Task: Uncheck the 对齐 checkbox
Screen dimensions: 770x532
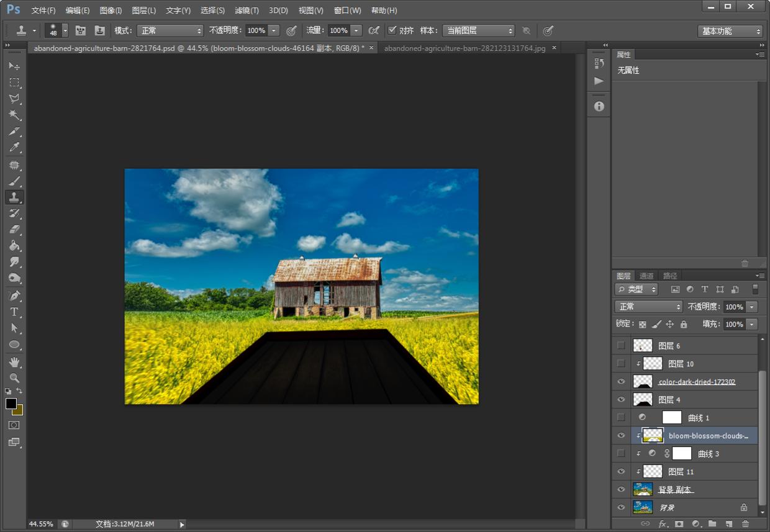Action: click(392, 30)
